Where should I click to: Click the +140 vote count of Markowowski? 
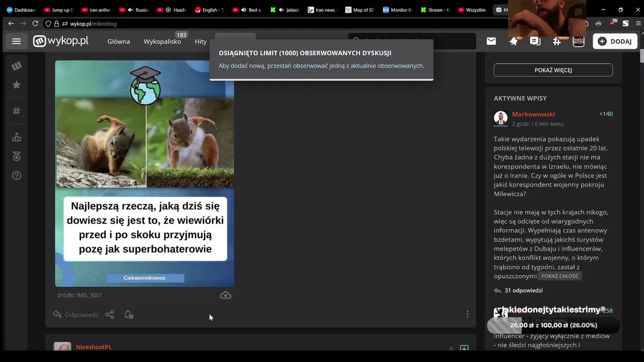pyautogui.click(x=606, y=114)
